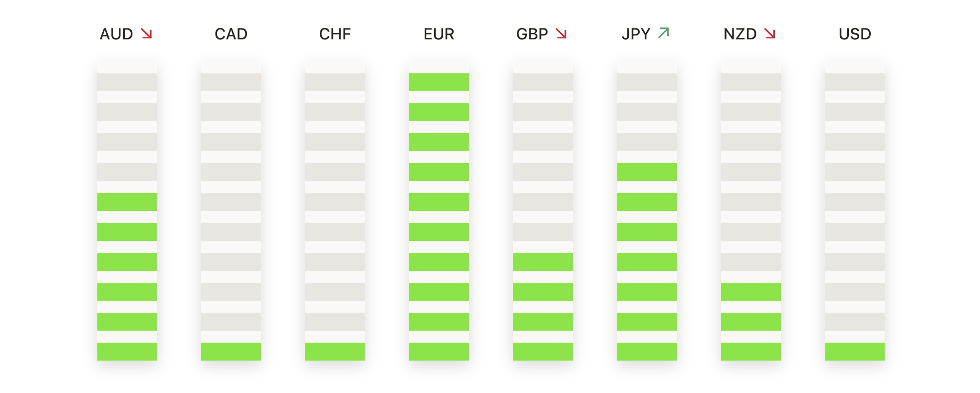The width and height of the screenshot is (980, 393).
Task: Select the AUD currency label
Action: pos(116,34)
